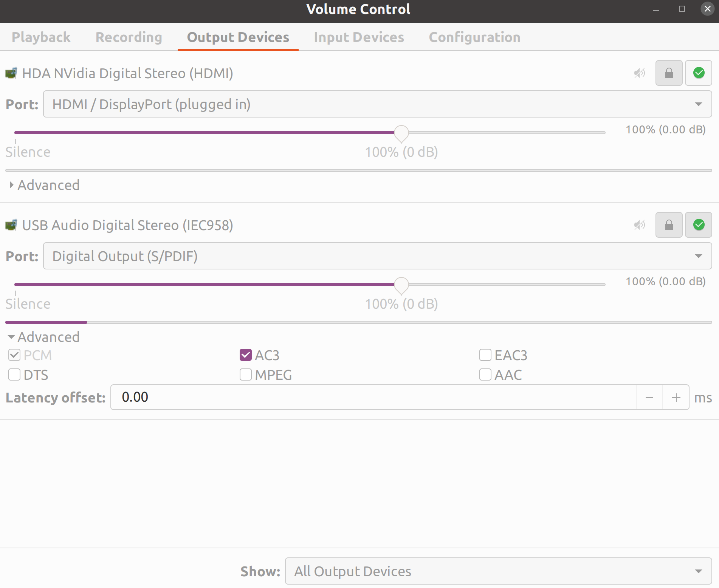Disable the AC3 format checkbox

click(246, 355)
